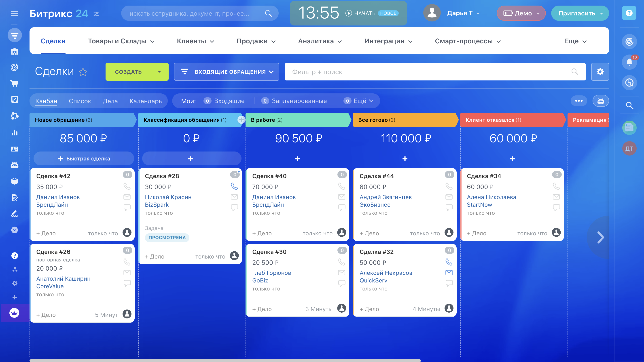The width and height of the screenshot is (644, 362).
Task: Toggle Входящие counter filter
Action: 224,101
